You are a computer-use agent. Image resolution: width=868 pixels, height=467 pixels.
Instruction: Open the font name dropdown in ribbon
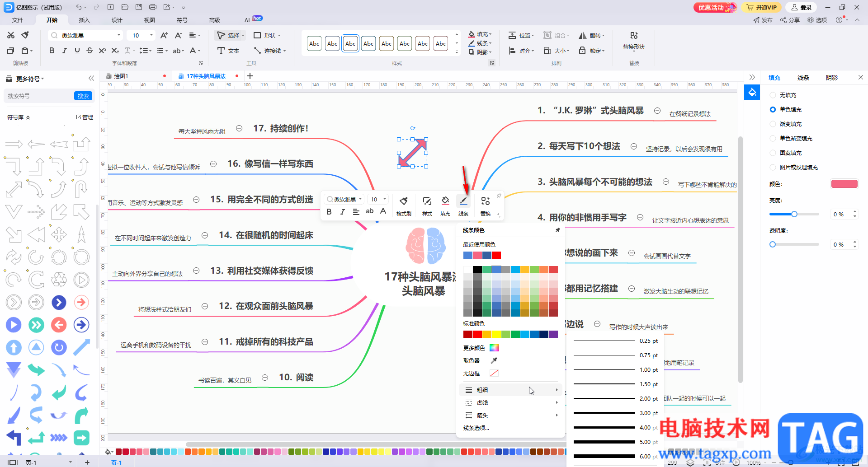(119, 35)
